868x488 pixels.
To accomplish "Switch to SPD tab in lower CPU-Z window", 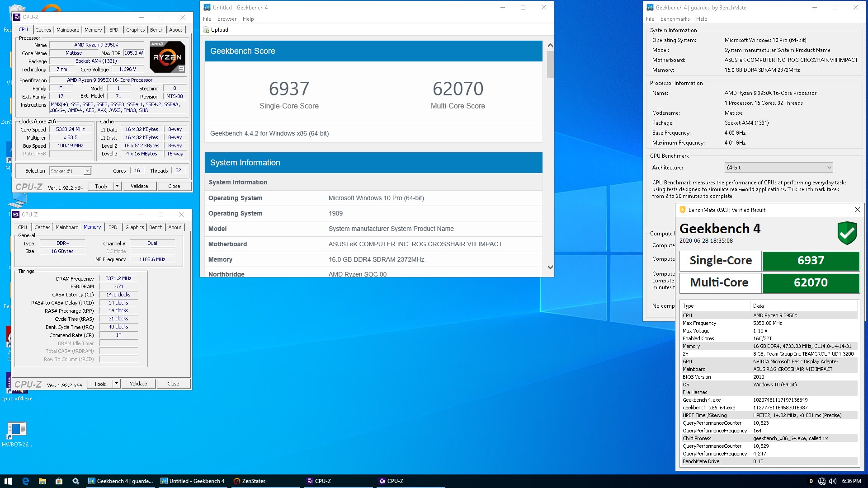I will point(113,227).
